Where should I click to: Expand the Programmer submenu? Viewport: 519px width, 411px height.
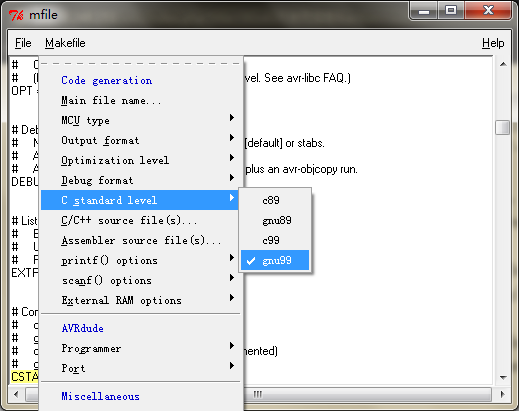[x=140, y=348]
